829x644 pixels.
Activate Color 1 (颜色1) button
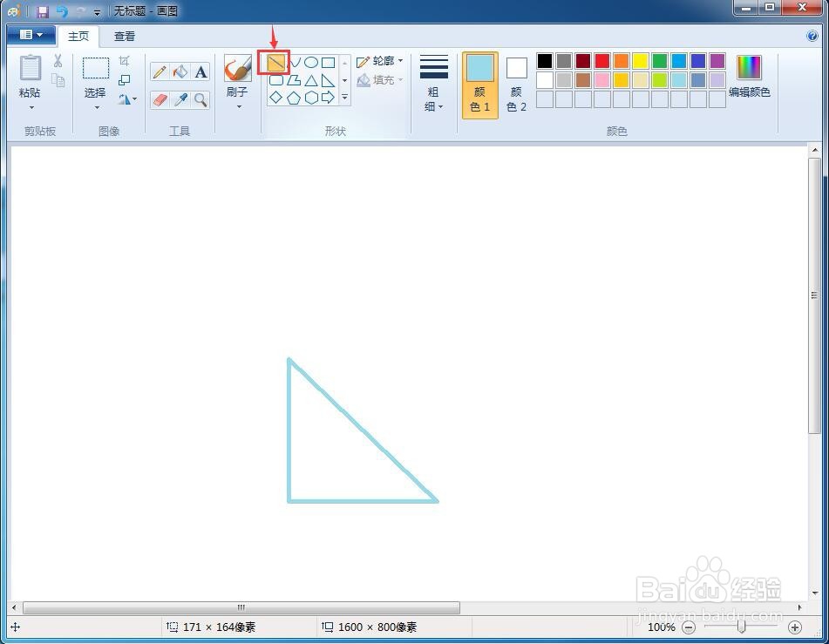pyautogui.click(x=480, y=85)
